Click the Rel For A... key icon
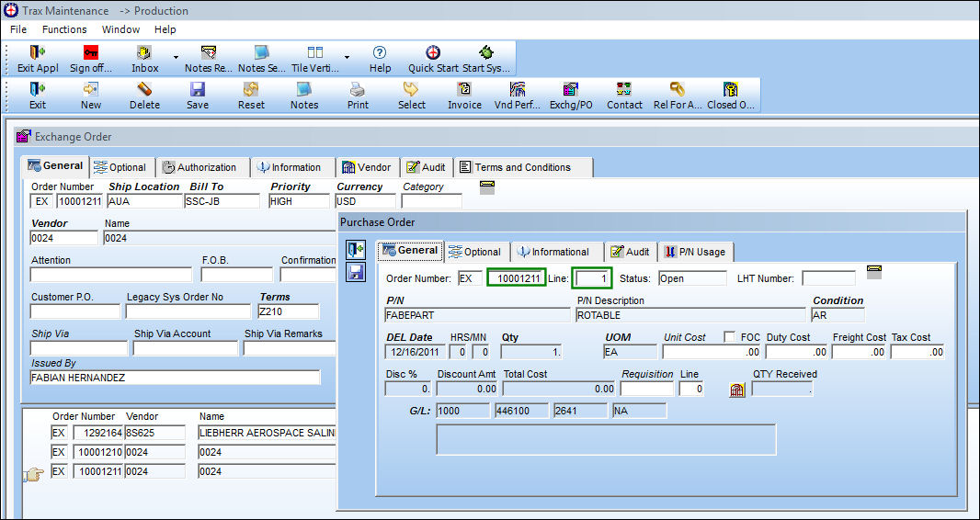 (x=678, y=96)
